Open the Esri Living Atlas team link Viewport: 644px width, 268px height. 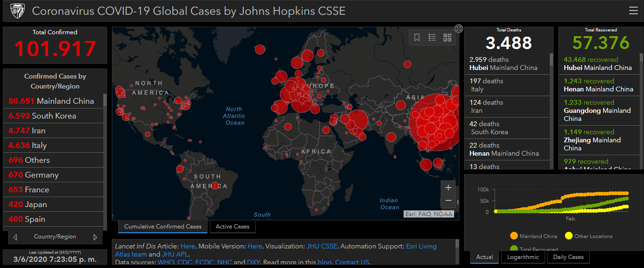(x=422, y=246)
